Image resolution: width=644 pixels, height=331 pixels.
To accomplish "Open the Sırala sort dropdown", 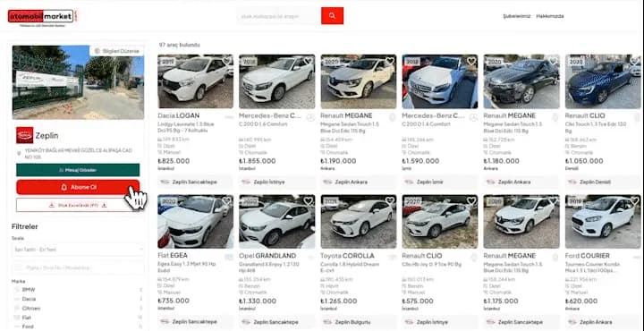I will click(78, 250).
